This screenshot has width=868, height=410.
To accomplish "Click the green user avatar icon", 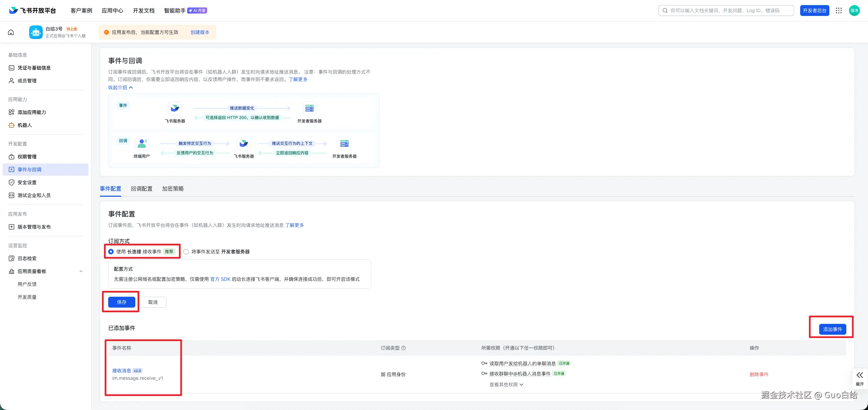I will (x=854, y=11).
